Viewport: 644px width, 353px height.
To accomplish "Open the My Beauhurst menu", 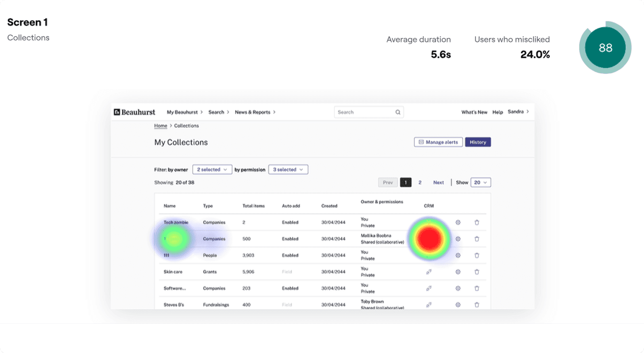I will [185, 112].
